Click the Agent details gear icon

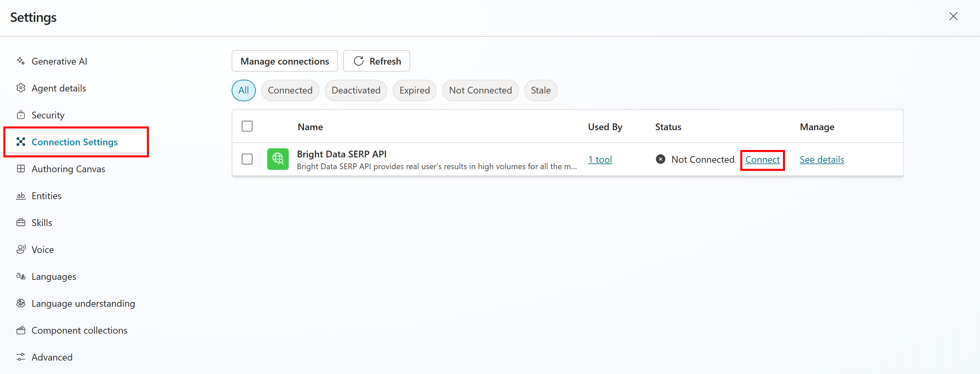click(21, 88)
